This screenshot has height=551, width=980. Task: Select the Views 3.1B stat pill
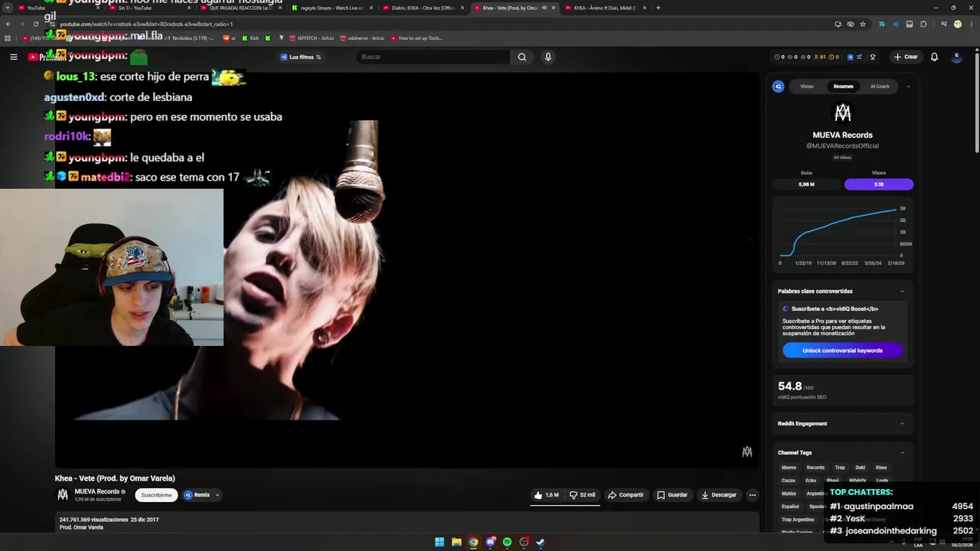click(x=879, y=184)
